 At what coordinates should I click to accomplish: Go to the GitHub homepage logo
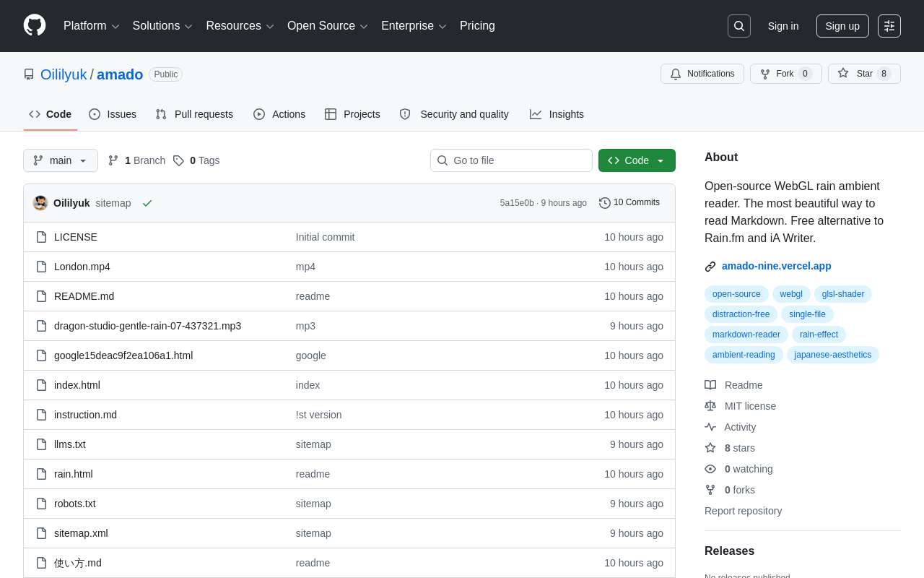(x=35, y=25)
